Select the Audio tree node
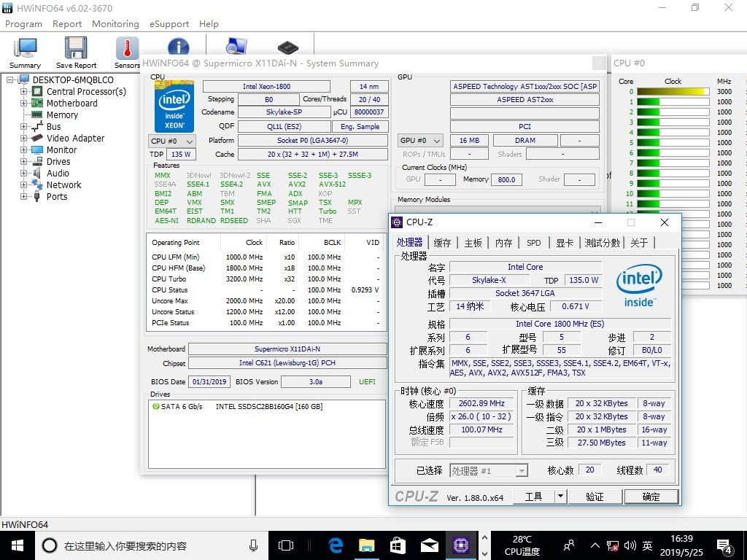Viewport: 747px width, 560px height. pos(58,174)
